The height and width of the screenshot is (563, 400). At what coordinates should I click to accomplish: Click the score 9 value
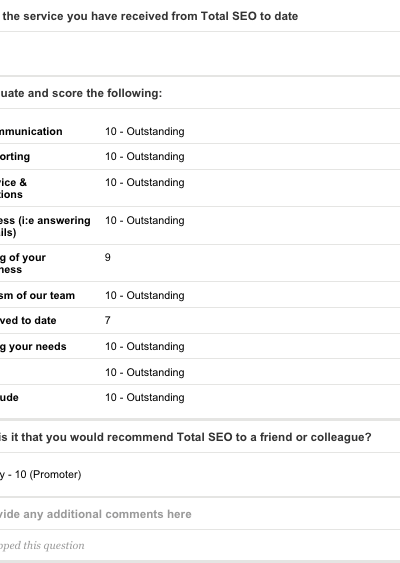108,257
